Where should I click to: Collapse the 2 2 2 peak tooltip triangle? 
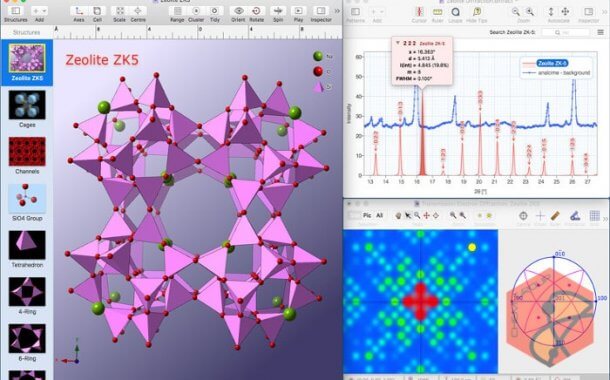[x=398, y=43]
